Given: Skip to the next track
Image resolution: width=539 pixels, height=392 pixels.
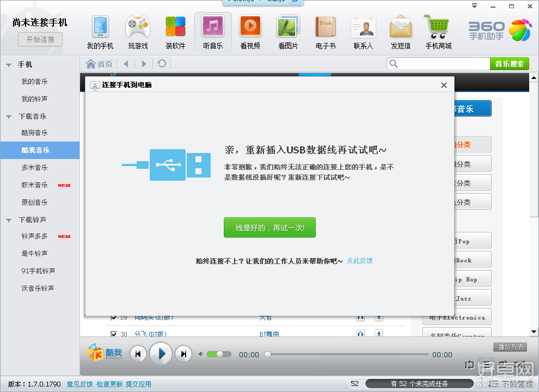Looking at the screenshot, I should 183,354.
